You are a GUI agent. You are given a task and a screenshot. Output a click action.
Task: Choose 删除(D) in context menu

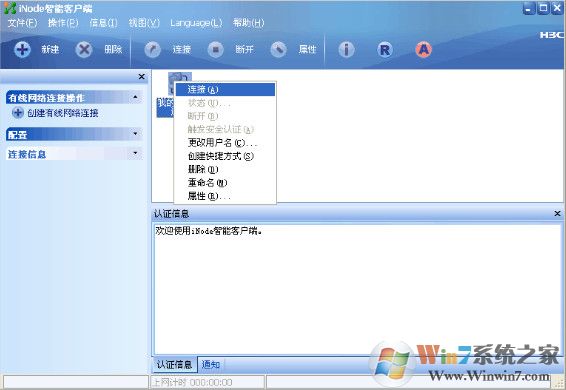225,169
